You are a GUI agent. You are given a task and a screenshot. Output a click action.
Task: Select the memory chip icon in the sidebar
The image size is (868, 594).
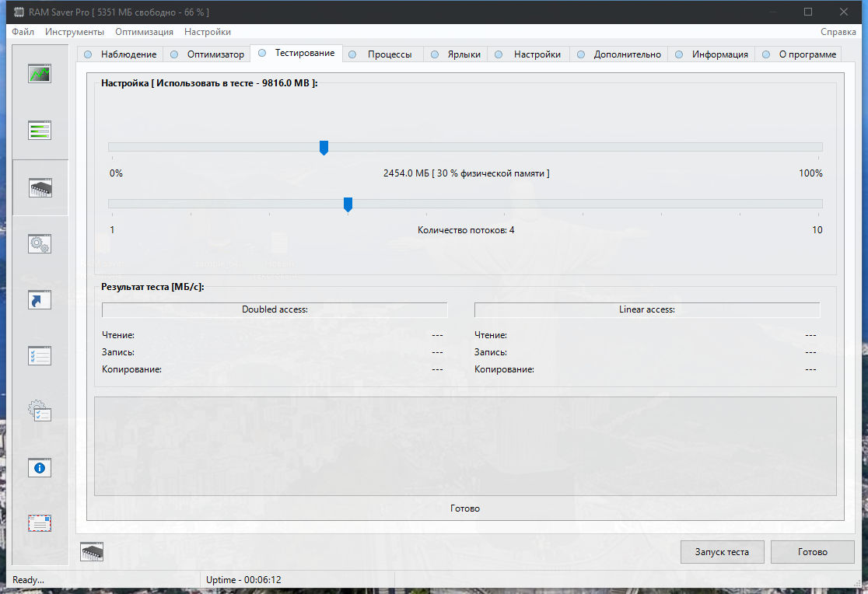tap(40, 187)
